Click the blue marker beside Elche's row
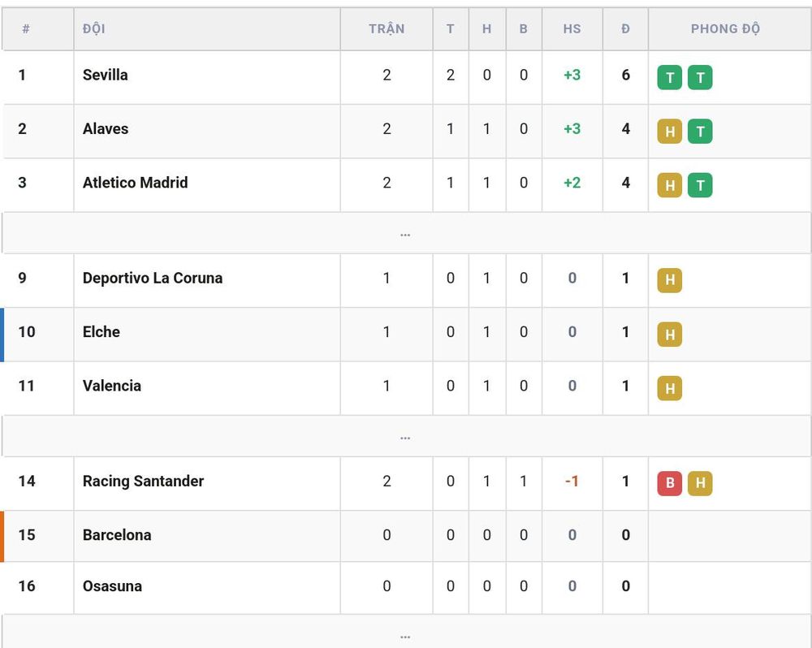This screenshot has width=812, height=648. [x=2, y=334]
